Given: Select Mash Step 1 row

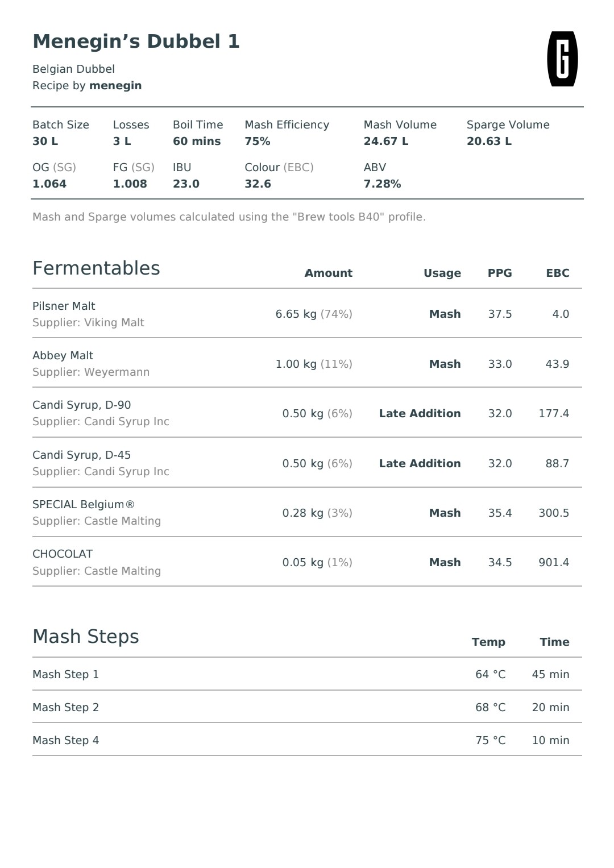Looking at the screenshot, I should coord(307,674).
